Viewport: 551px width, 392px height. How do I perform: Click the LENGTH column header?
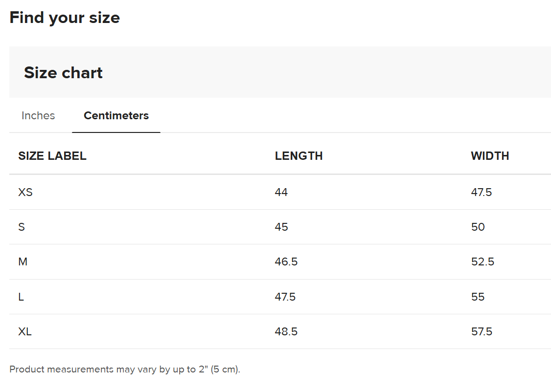click(298, 156)
